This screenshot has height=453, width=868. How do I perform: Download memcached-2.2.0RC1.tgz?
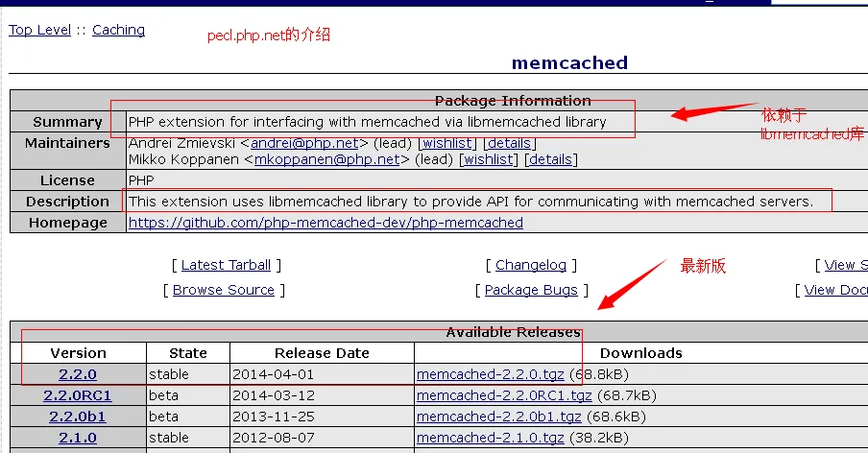pyautogui.click(x=504, y=395)
